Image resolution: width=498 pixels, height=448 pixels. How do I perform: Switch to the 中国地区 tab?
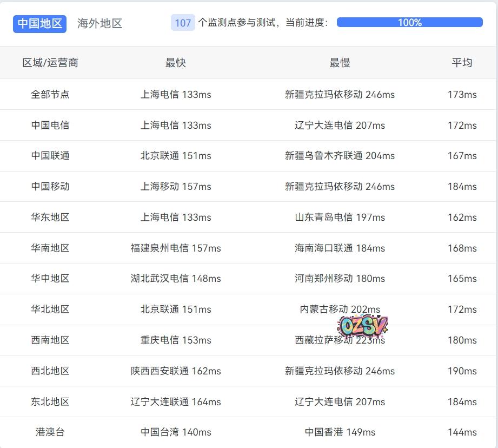pyautogui.click(x=39, y=23)
